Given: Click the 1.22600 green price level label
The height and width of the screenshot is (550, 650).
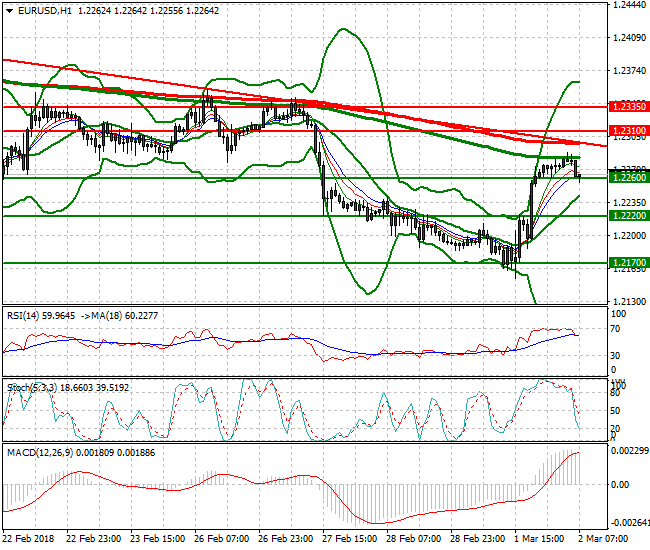Looking at the screenshot, I should pyautogui.click(x=629, y=178).
